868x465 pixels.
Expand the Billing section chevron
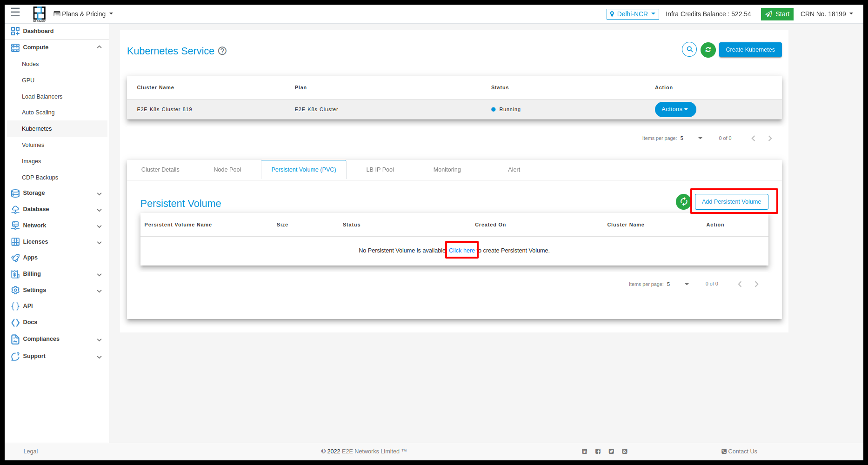[x=99, y=274]
